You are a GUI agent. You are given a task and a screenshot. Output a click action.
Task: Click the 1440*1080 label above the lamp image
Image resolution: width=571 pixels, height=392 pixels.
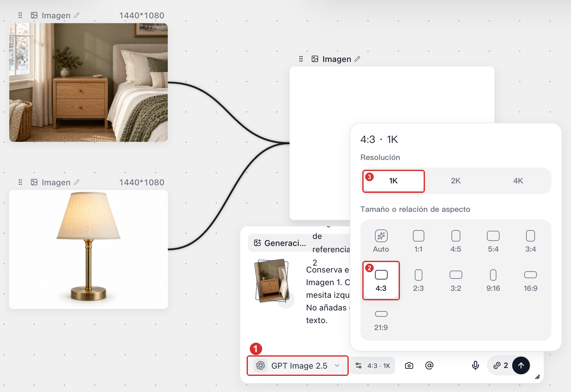[x=142, y=182]
